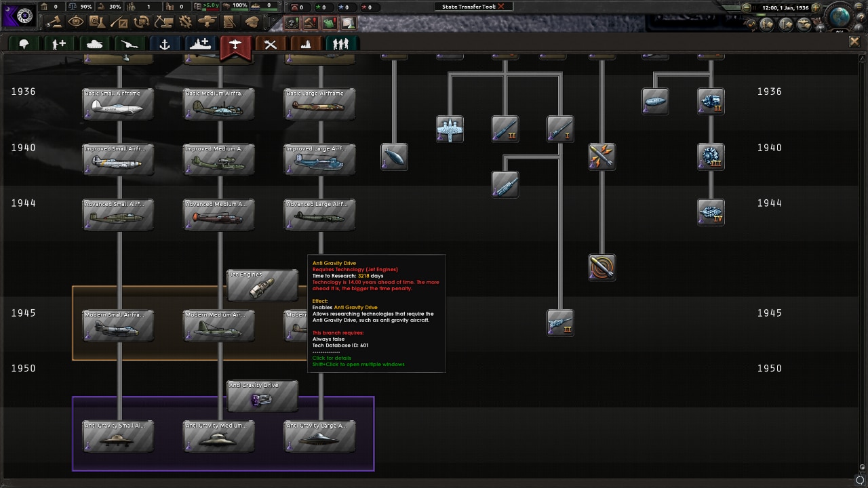Select the 1940 bomb technology icon
The height and width of the screenshot is (488, 868).
click(394, 157)
